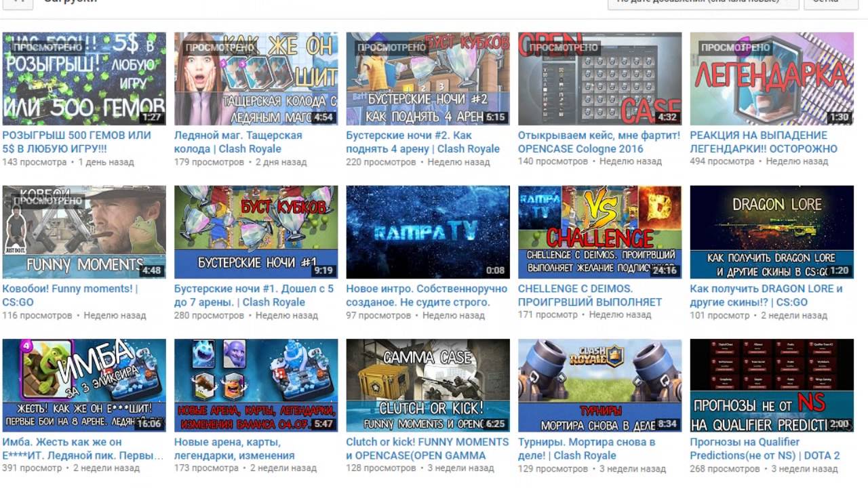Image resolution: width=868 pixels, height=488 pixels.
Task: Open the OPEN CASE video thumbnail
Action: [x=599, y=79]
